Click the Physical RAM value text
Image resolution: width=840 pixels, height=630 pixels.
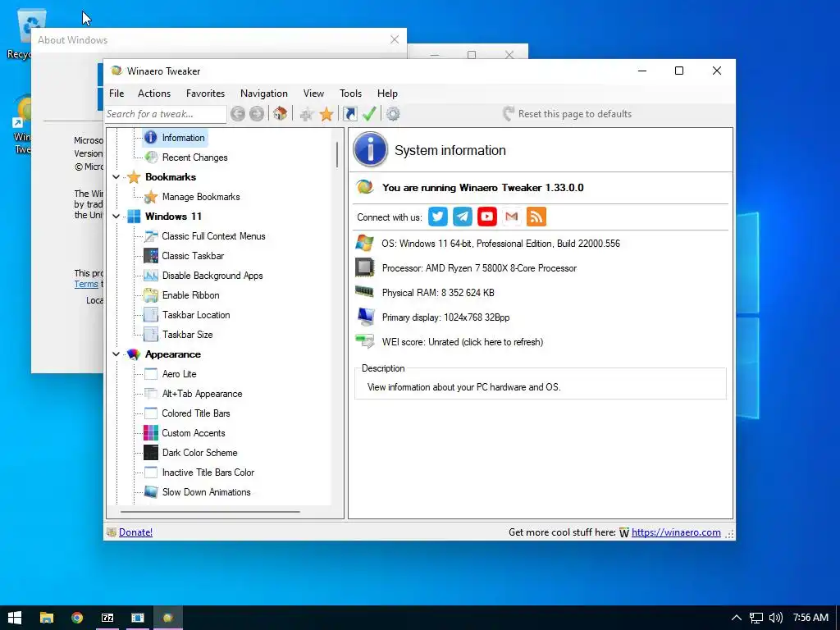[438, 293]
